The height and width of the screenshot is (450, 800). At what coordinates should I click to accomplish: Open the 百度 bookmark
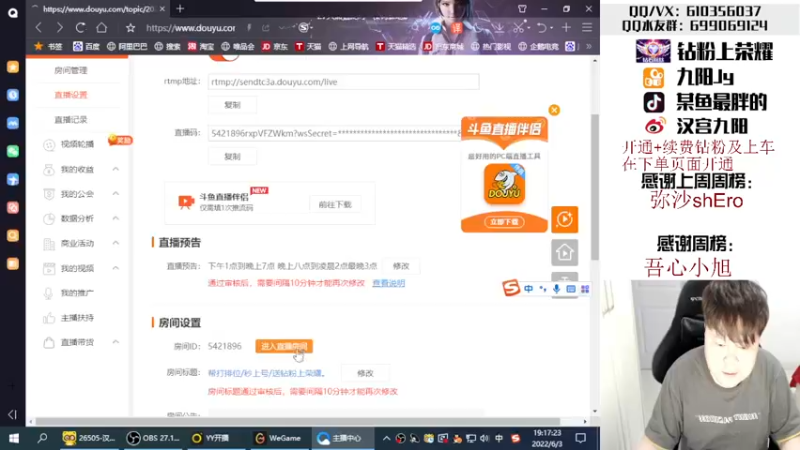click(x=86, y=46)
